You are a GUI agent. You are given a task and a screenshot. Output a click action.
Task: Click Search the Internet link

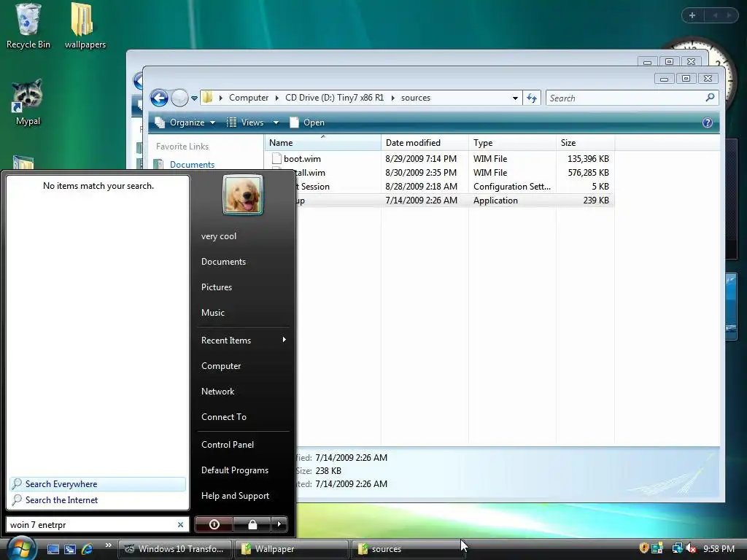pos(61,500)
